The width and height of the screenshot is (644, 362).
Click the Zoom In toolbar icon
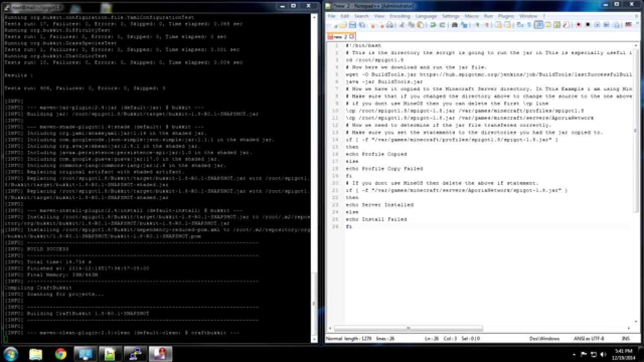[476, 25]
